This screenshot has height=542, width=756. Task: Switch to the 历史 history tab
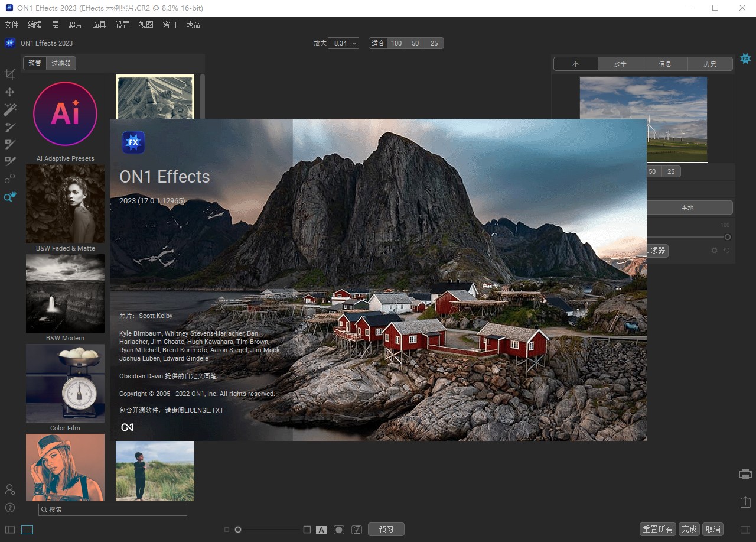pyautogui.click(x=710, y=64)
